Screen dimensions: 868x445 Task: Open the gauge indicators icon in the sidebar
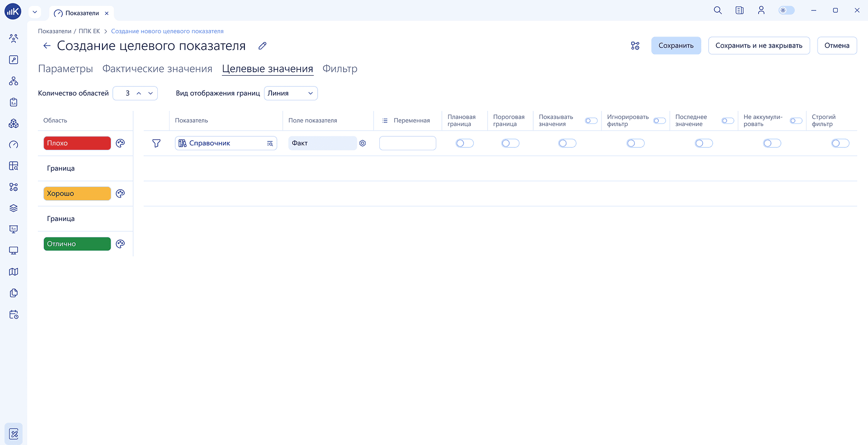click(14, 145)
